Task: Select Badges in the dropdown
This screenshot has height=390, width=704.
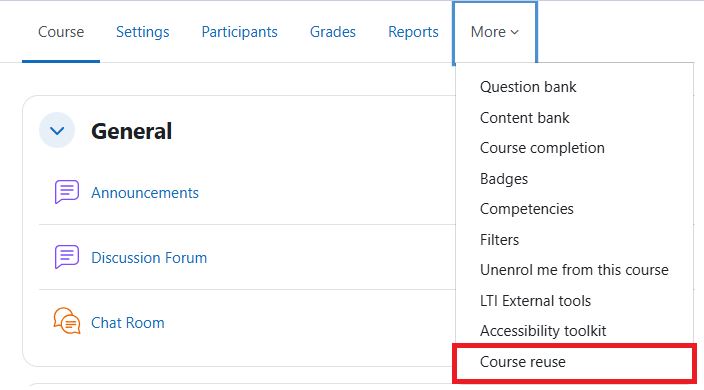Action: 504,179
